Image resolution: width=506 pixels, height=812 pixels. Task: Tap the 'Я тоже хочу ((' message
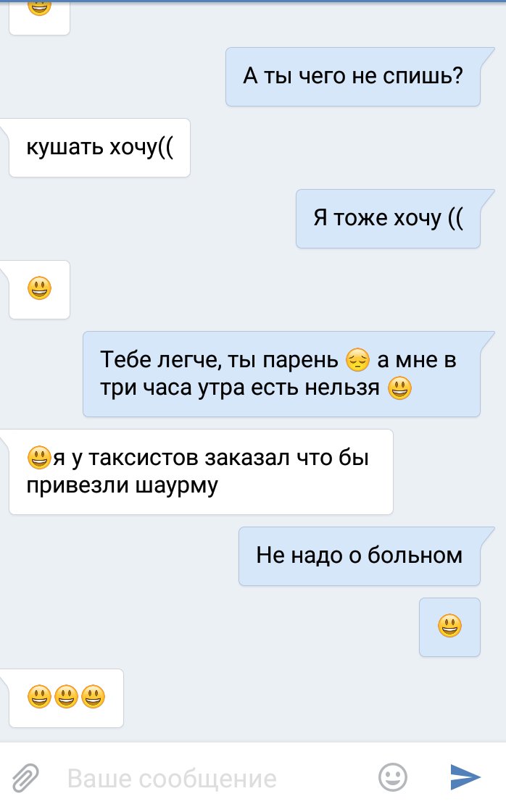pos(389,219)
